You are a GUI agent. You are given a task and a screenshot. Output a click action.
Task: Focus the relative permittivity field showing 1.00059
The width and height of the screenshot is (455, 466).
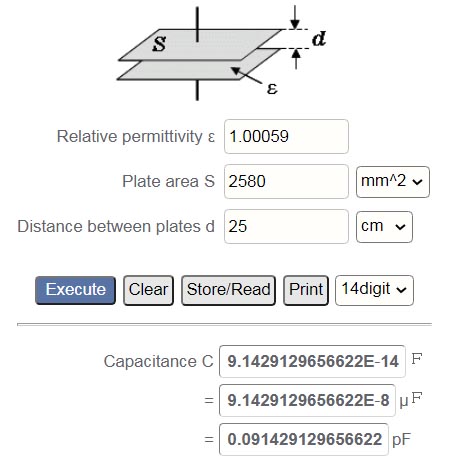tap(286, 136)
